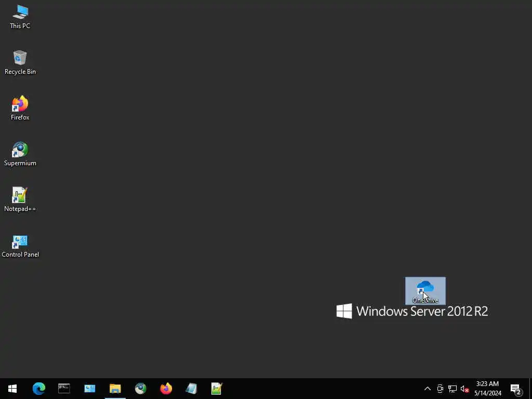This screenshot has height=399, width=532.
Task: Select the Notepad++ desktop shortcut
Action: 20,200
